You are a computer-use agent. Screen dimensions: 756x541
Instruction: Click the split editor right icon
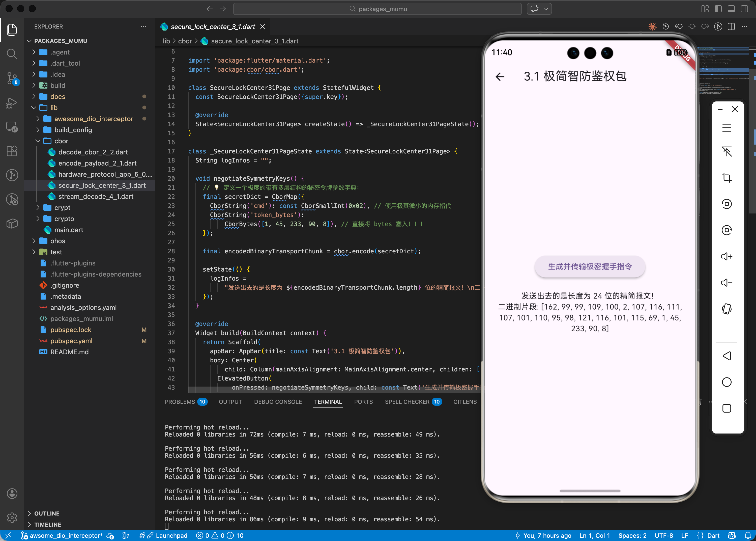pyautogui.click(x=731, y=27)
